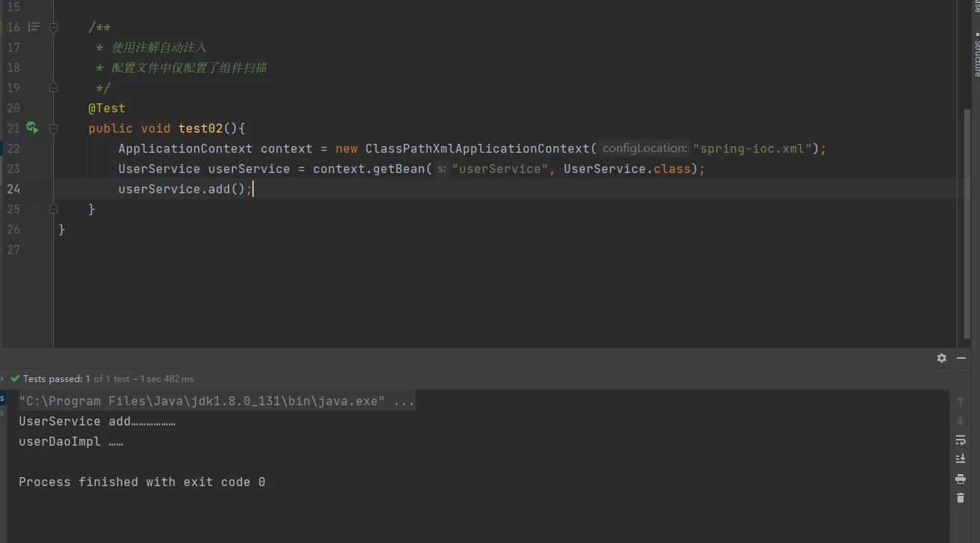Click the closing brace on line 26
Image resolution: width=980 pixels, height=543 pixels.
[62, 229]
